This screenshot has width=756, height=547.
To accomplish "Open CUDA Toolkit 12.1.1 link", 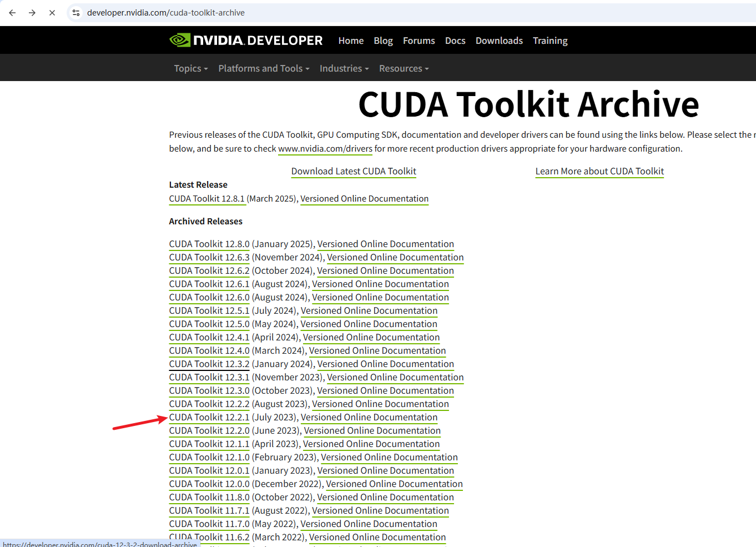I will [x=209, y=444].
